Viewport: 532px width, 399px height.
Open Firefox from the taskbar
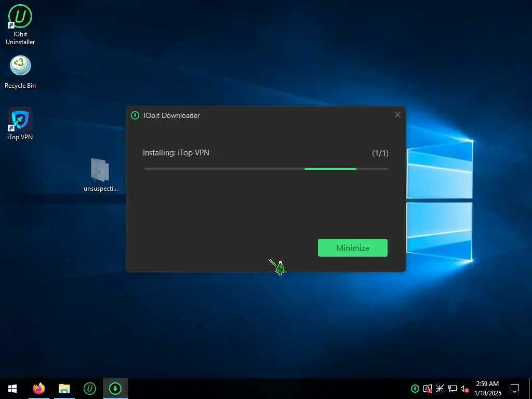[x=39, y=389]
